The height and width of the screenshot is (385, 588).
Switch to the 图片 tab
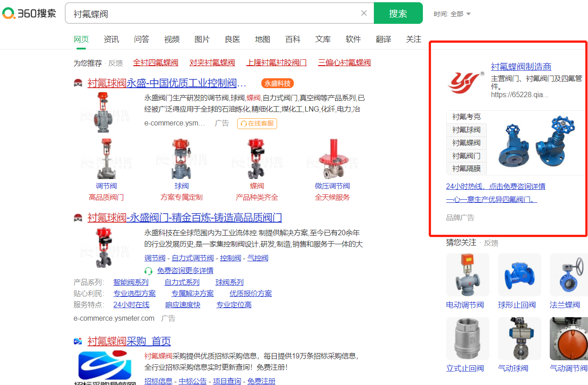(202, 39)
